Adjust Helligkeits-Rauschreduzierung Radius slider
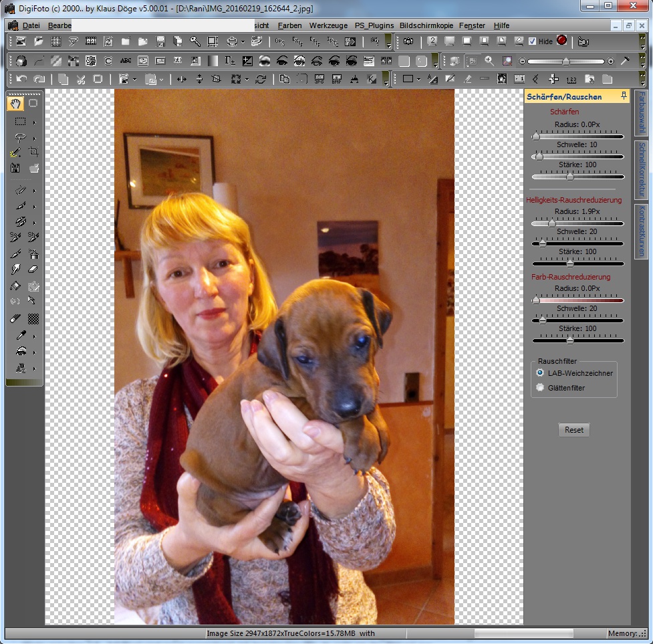Viewport: 653px width, 644px height. pos(552,223)
